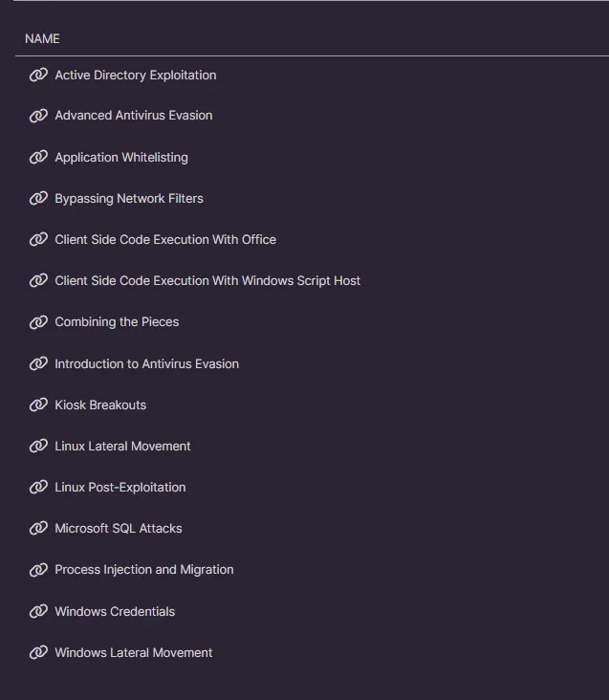Click link icon beside Linux Lateral Movement
The height and width of the screenshot is (700, 609).
pos(38,446)
